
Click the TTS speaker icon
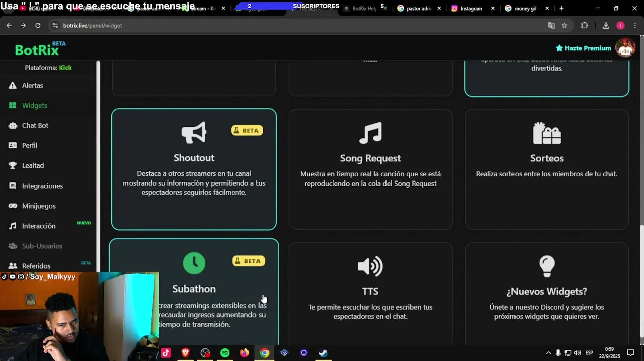pyautogui.click(x=370, y=266)
